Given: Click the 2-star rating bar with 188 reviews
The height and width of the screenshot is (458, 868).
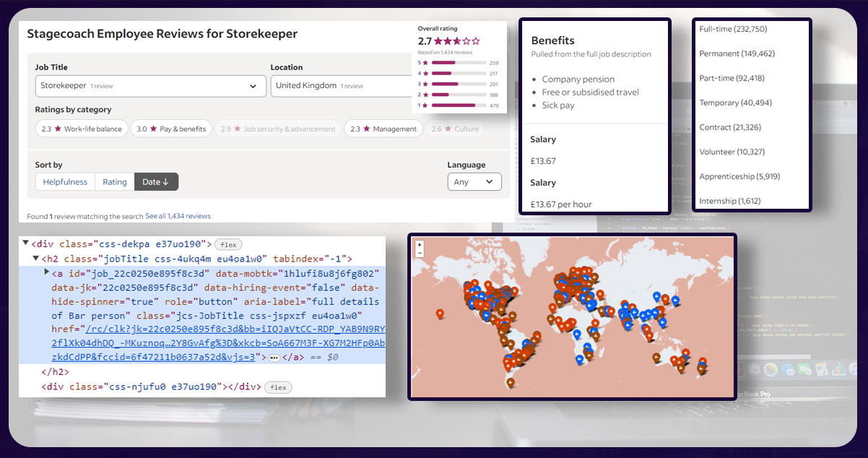Looking at the screenshot, I should [459, 95].
